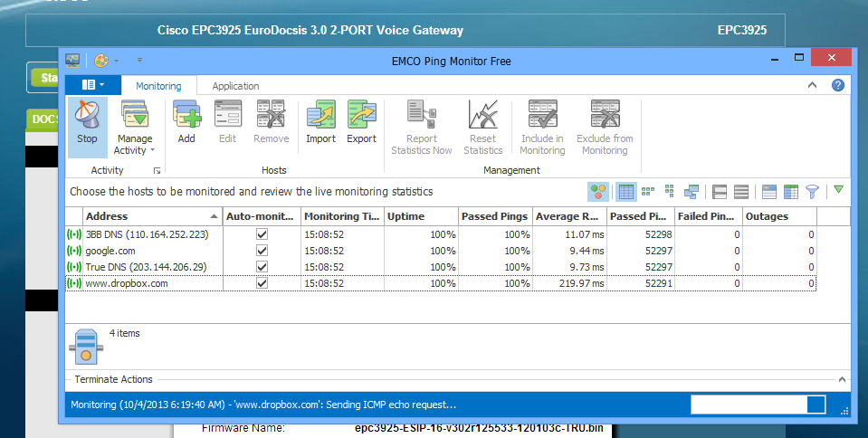Click the funnel filter icon

click(x=812, y=192)
